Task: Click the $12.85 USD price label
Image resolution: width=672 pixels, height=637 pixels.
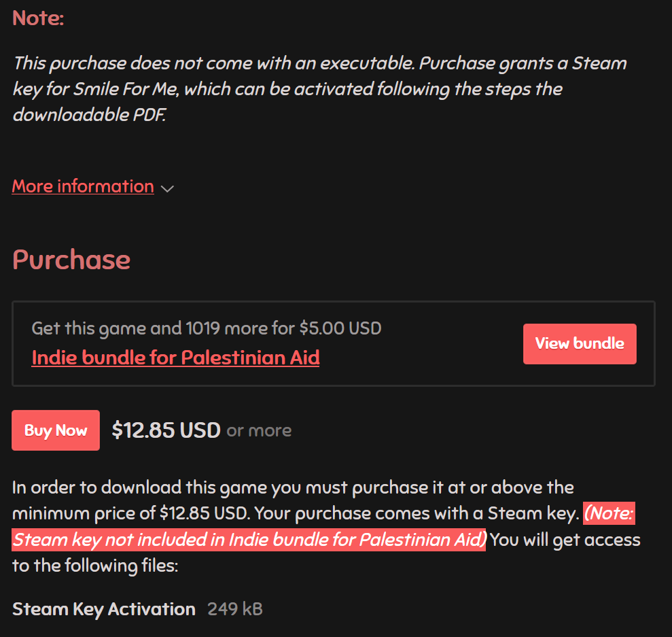Action: tap(166, 430)
